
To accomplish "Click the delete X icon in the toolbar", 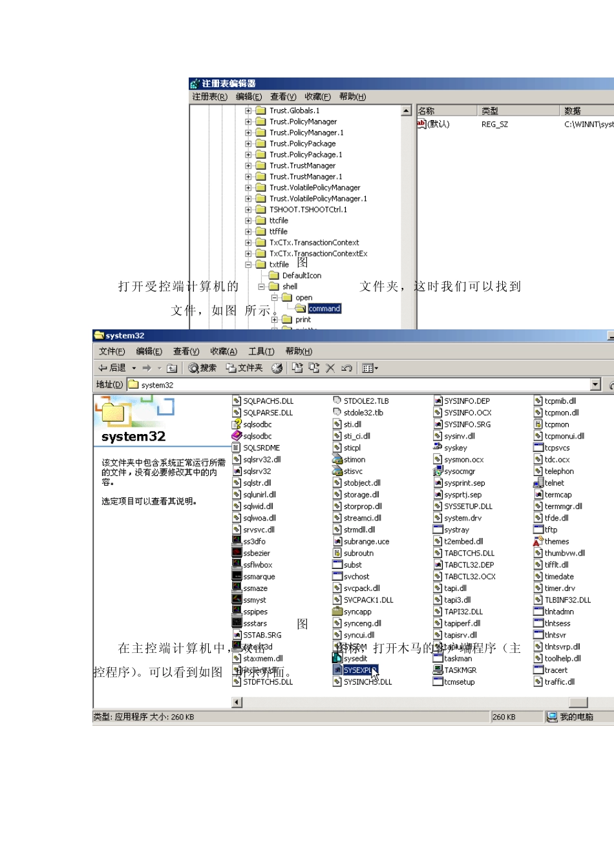I will [x=330, y=368].
